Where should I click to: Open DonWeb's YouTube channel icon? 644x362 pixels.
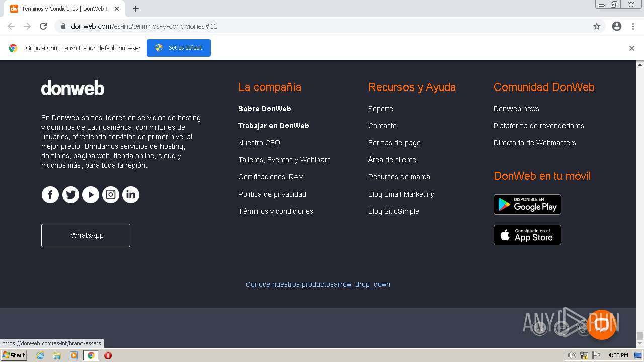point(91,195)
